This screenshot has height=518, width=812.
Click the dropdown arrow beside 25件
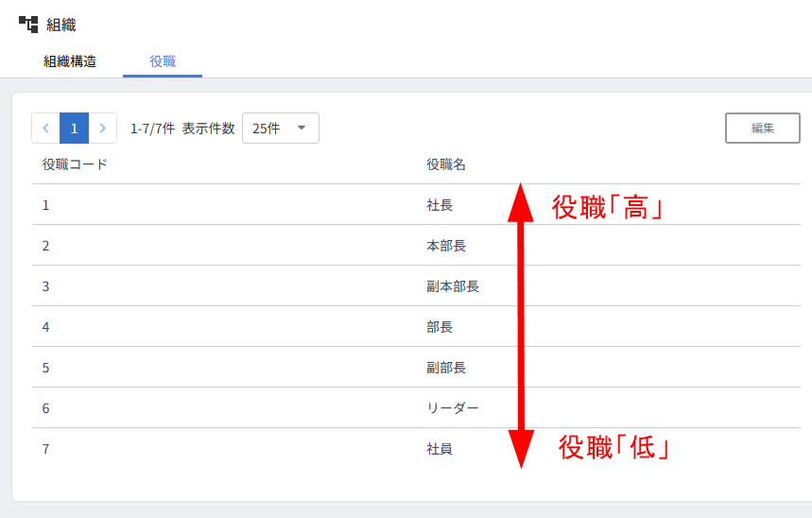coord(302,129)
